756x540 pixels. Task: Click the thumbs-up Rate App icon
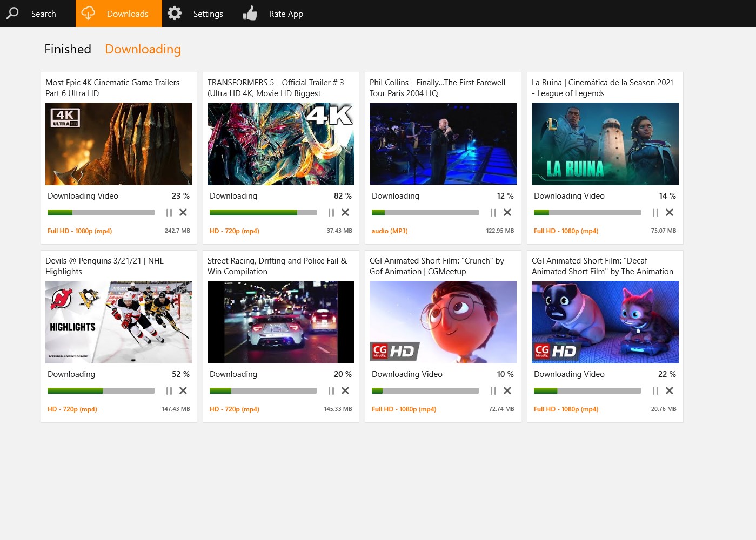tap(250, 13)
